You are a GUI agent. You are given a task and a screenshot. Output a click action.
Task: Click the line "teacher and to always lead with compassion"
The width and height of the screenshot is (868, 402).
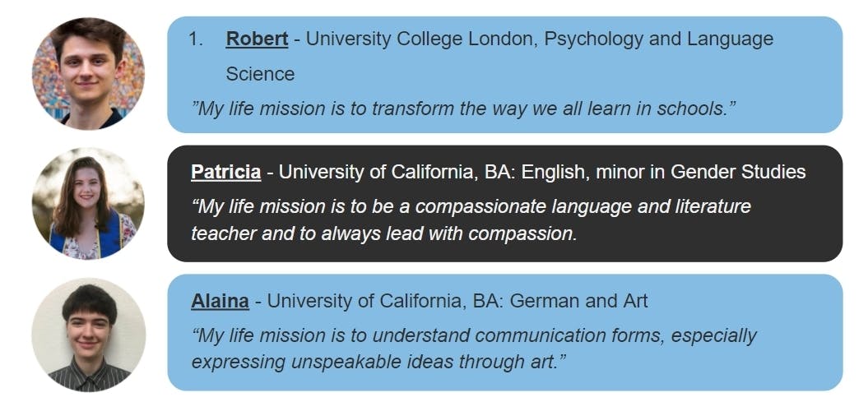pos(383,233)
